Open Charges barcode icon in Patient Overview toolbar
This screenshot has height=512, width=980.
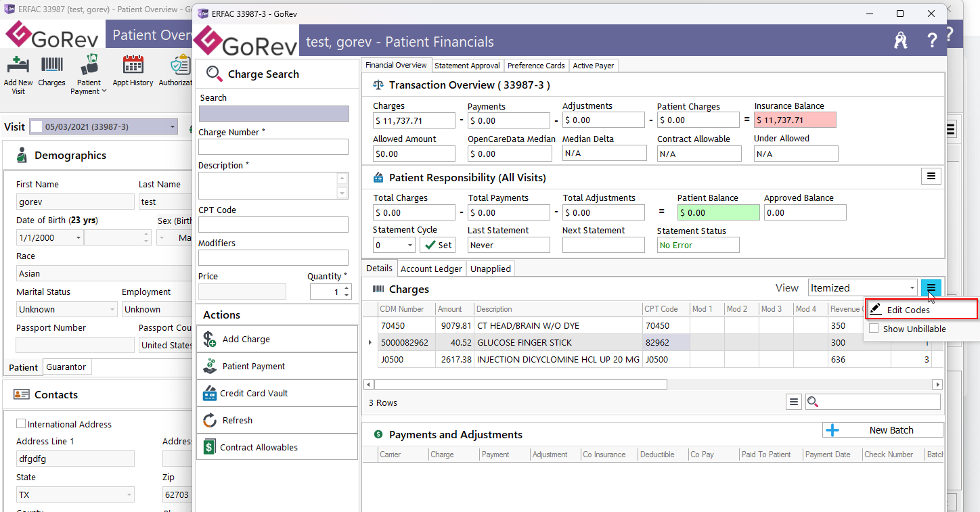[x=52, y=66]
